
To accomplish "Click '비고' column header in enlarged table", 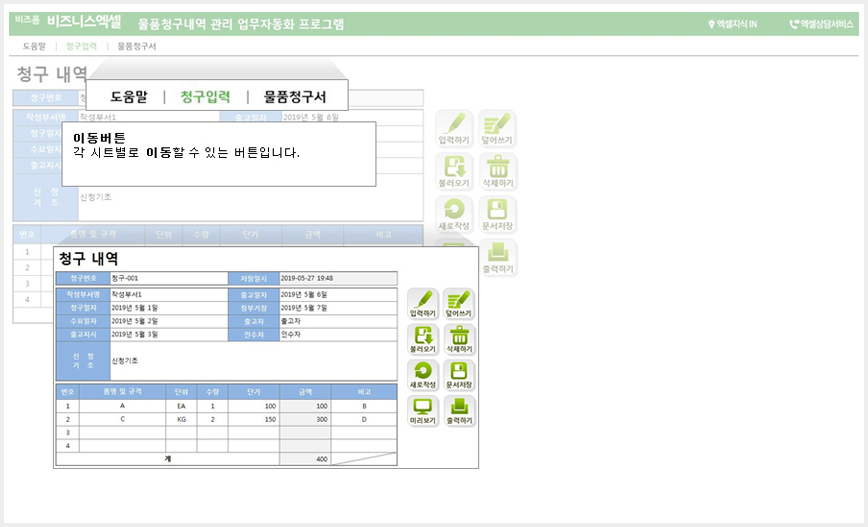I will coord(364,391).
